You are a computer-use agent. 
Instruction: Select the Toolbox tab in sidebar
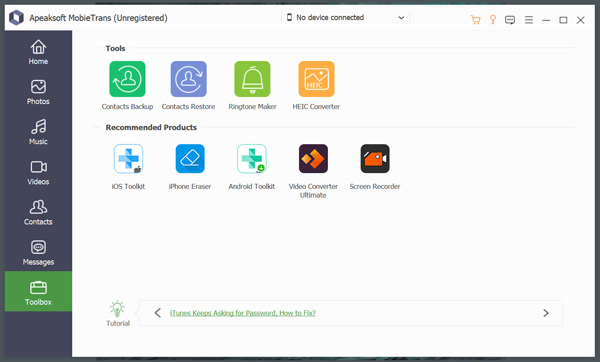[x=38, y=291]
